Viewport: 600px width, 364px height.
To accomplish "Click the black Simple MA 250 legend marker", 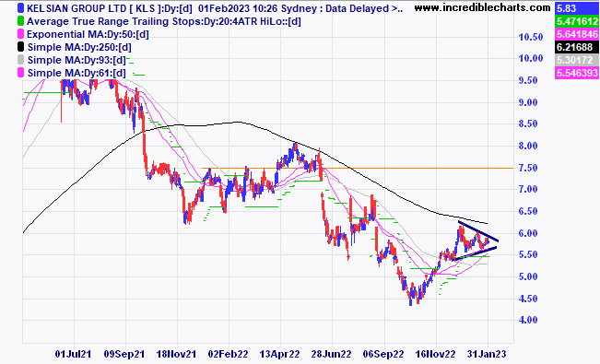I will click(x=20, y=47).
